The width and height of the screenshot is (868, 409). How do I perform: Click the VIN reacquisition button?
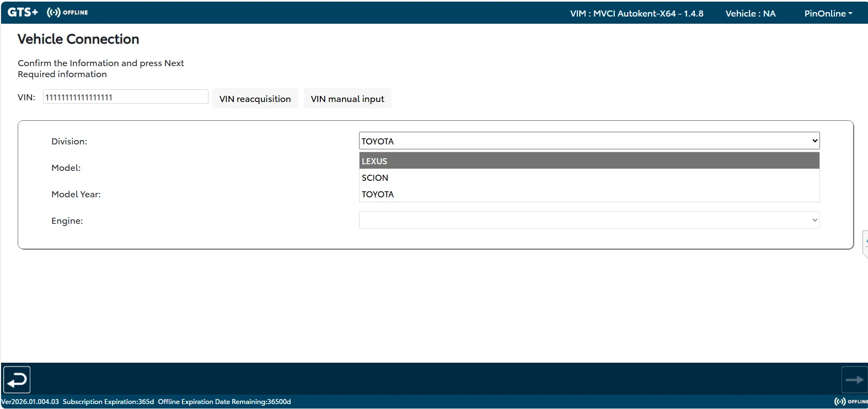pyautogui.click(x=255, y=99)
